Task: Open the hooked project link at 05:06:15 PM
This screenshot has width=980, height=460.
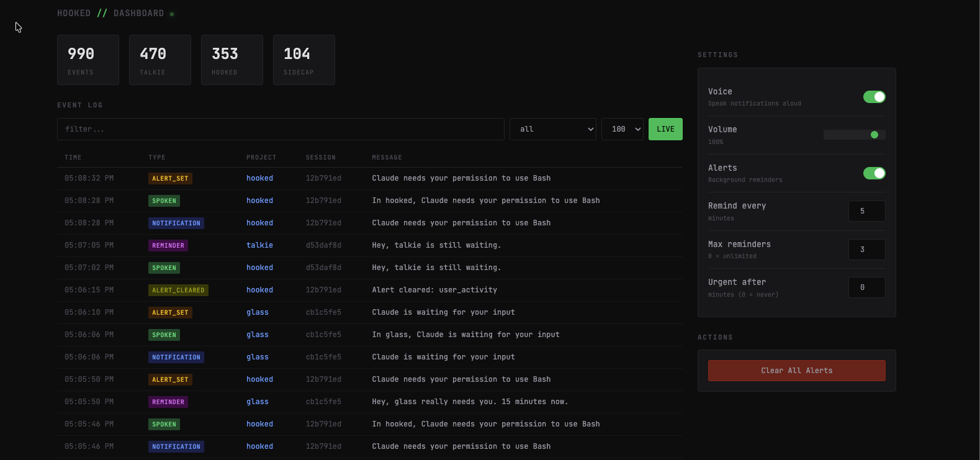Action: (259, 290)
